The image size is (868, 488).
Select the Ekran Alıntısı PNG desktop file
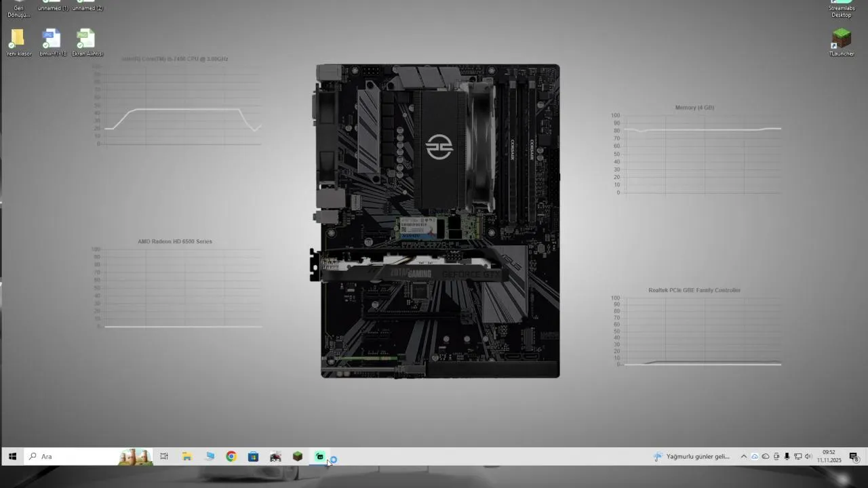pyautogui.click(x=87, y=43)
